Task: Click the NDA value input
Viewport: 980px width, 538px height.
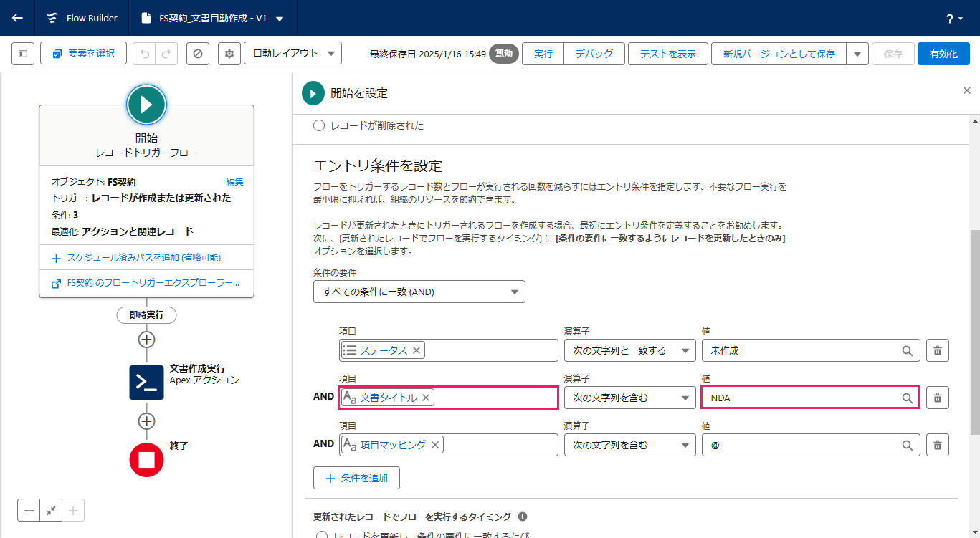Action: tap(811, 398)
